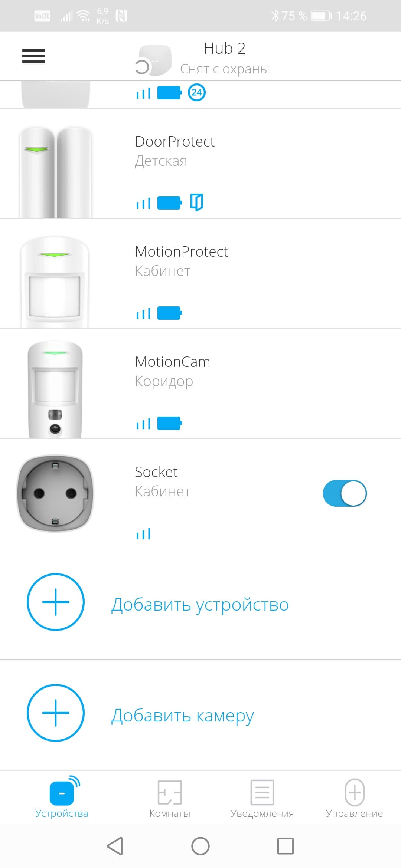Open the MotionCam Коридор device
This screenshot has height=868, width=401.
(x=200, y=384)
